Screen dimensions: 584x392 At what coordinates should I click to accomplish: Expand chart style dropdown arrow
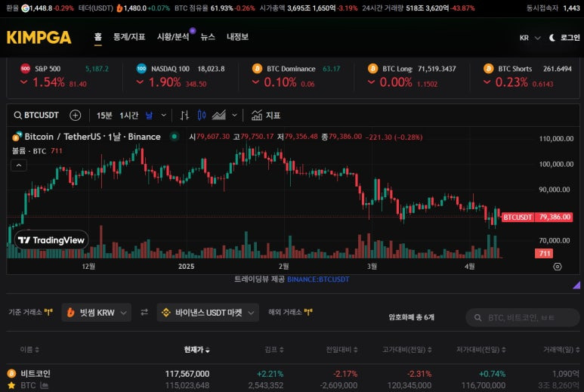pos(234,116)
